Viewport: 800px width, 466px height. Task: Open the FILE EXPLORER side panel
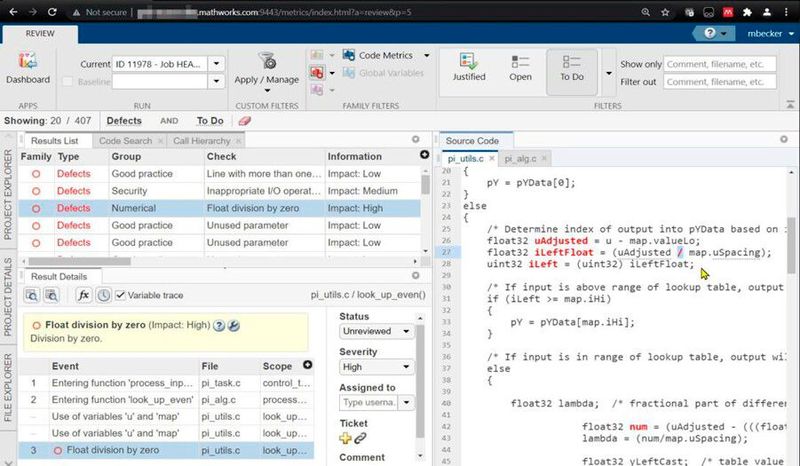(x=8, y=387)
